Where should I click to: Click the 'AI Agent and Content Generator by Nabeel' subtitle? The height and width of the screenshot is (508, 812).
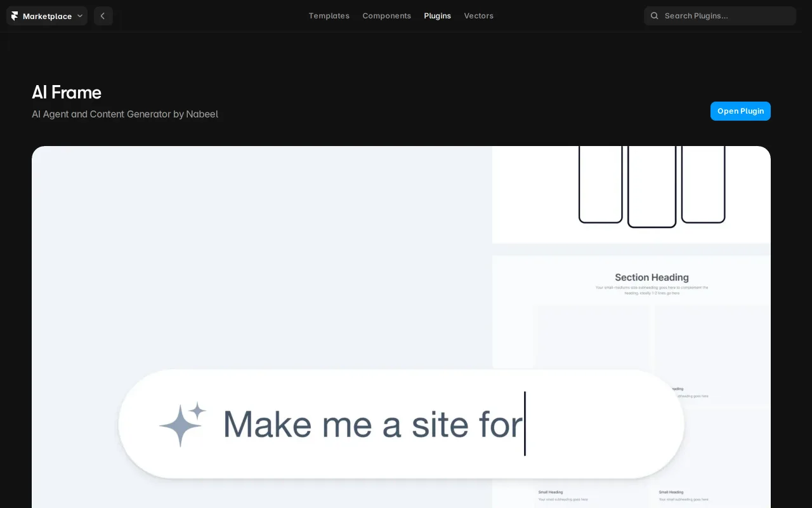pyautogui.click(x=125, y=114)
